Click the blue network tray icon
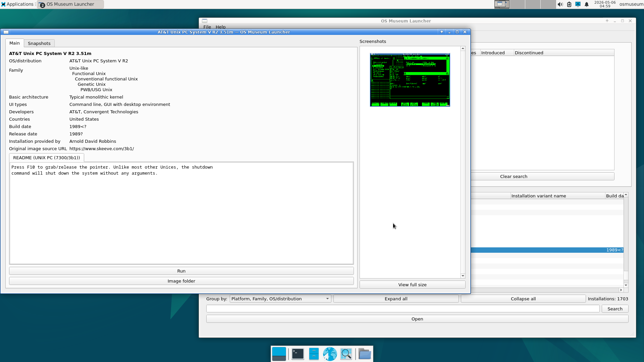Image resolution: width=644 pixels, height=362 pixels. [x=578, y=4]
